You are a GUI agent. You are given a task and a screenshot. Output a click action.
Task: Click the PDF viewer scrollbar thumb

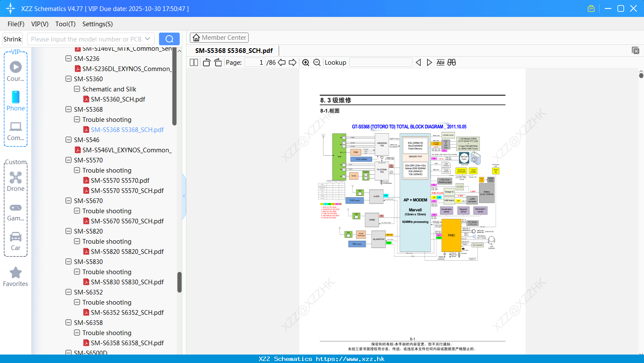641,76
